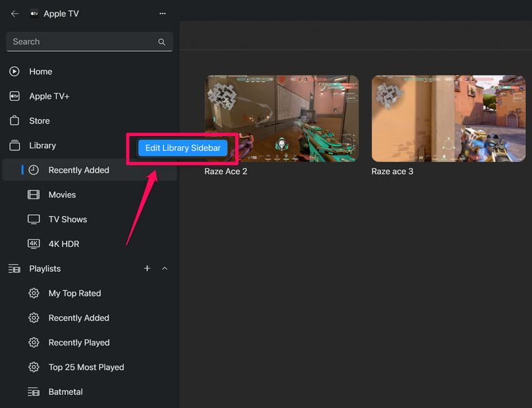Collapse the Playlists section chevron
532x408 pixels.
[164, 269]
